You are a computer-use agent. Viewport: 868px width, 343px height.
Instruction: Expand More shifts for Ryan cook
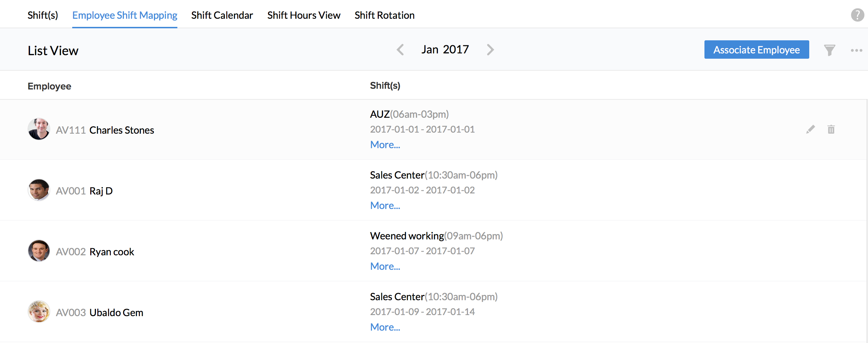[385, 267]
